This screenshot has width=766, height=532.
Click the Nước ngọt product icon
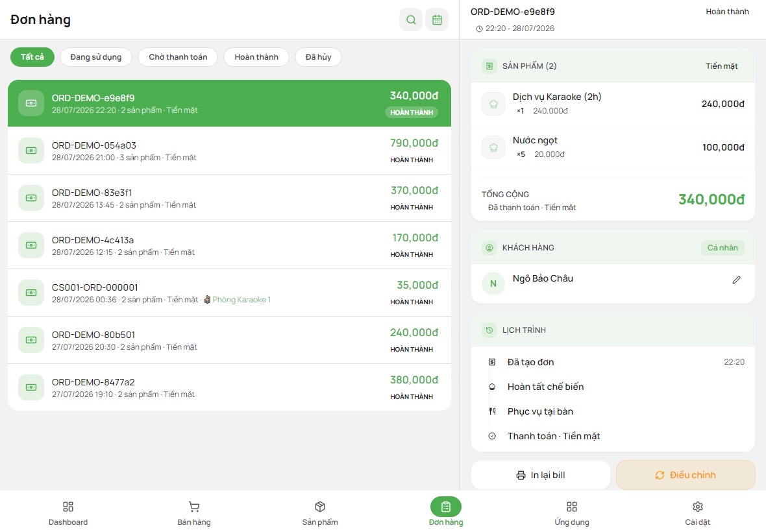493,147
